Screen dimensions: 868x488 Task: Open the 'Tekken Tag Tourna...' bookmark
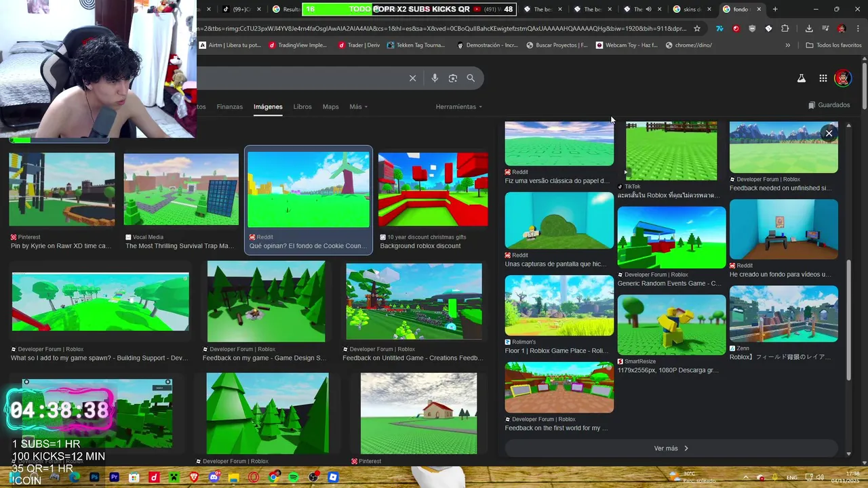416,45
